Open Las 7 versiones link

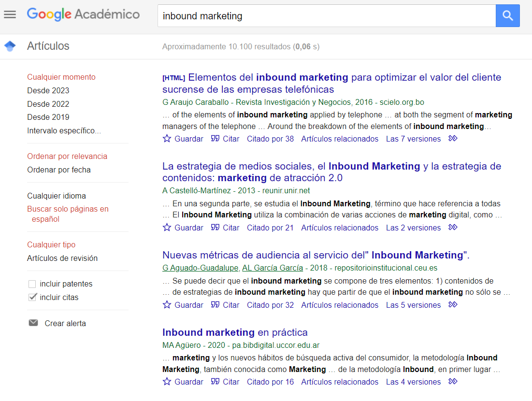[413, 139]
